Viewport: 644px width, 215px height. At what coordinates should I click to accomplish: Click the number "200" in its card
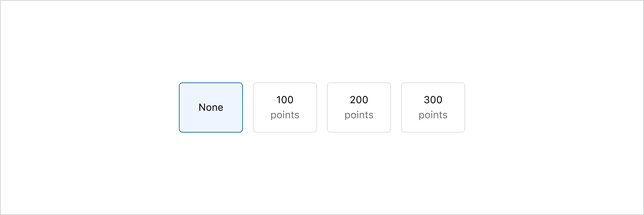coord(359,100)
